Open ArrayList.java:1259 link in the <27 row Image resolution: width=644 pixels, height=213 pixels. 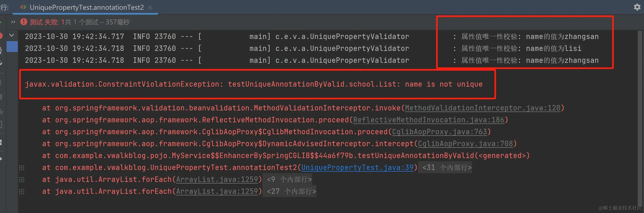[x=217, y=191]
